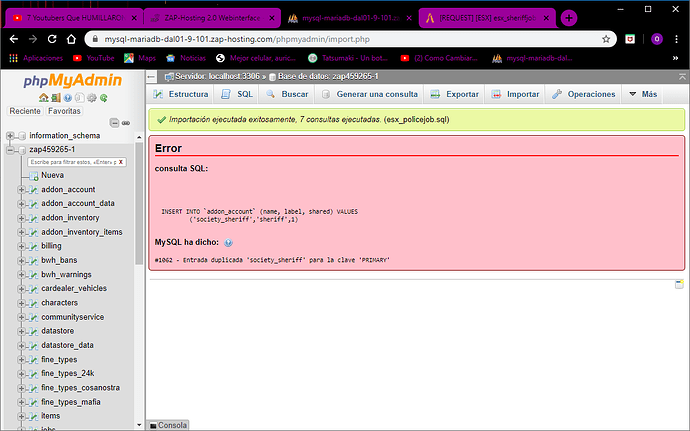
Task: Expand the datastore table node
Action: click(x=21, y=331)
